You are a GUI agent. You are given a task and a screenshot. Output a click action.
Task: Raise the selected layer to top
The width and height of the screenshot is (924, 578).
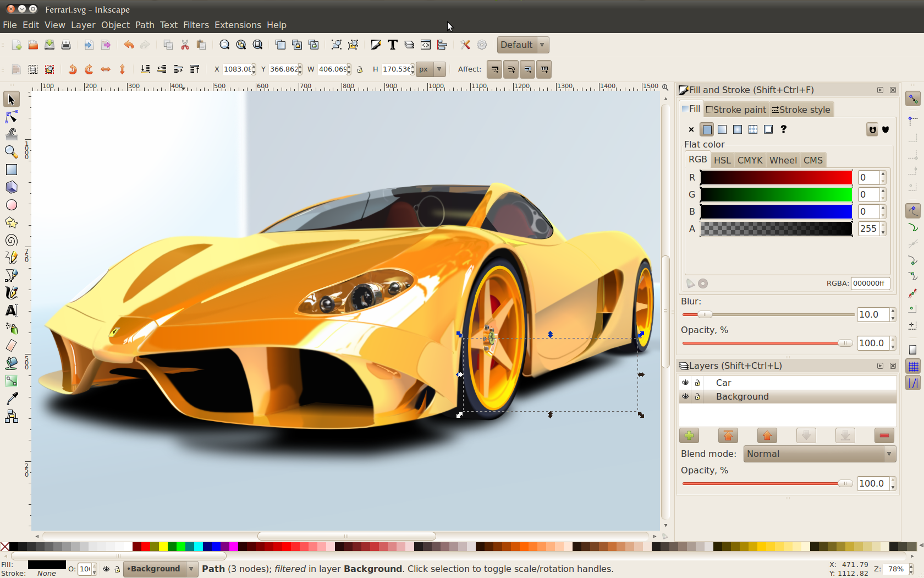pos(728,435)
